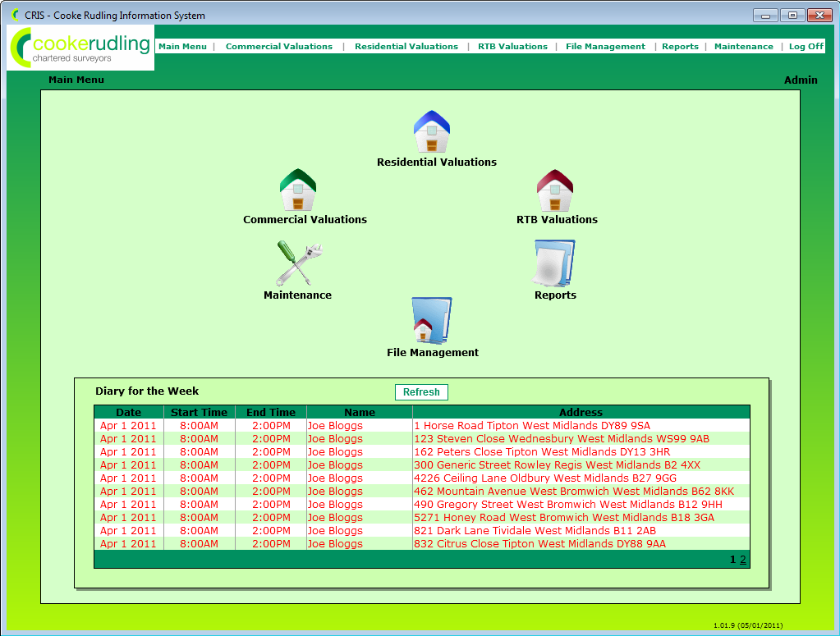Minimize the CRIS window

[x=765, y=16]
